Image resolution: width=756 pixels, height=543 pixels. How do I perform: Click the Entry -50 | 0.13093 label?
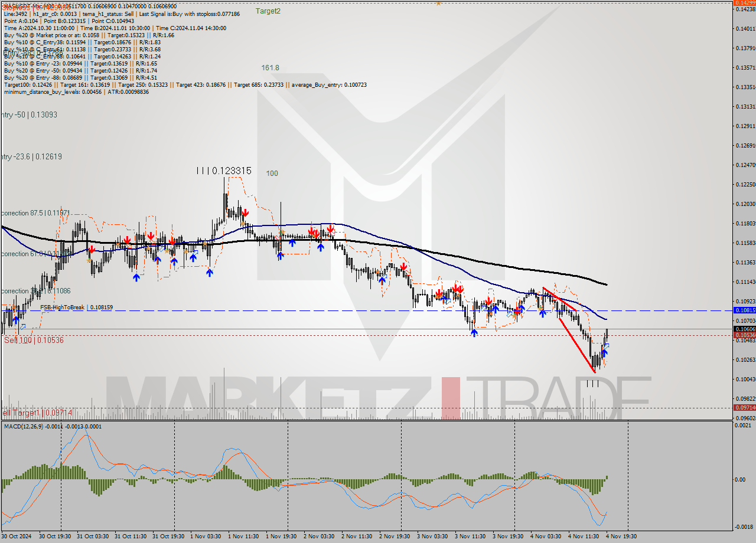28,115
